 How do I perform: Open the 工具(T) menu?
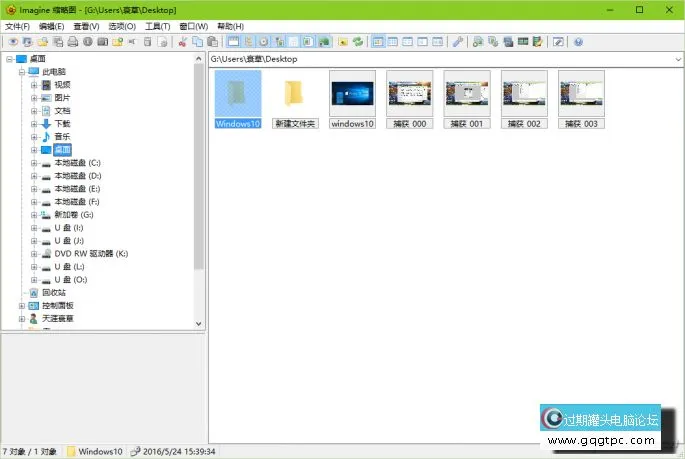[x=158, y=27]
